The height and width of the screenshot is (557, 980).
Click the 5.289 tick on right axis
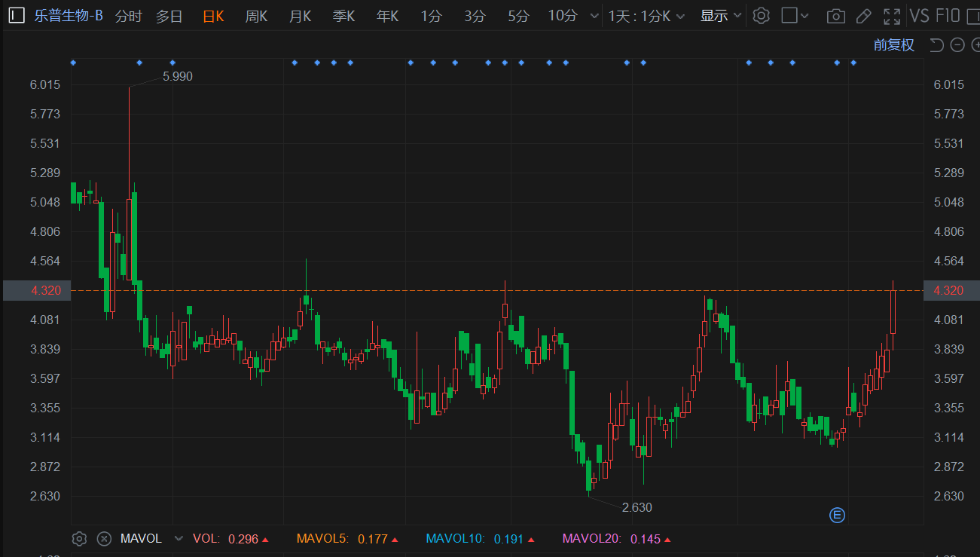coord(948,173)
